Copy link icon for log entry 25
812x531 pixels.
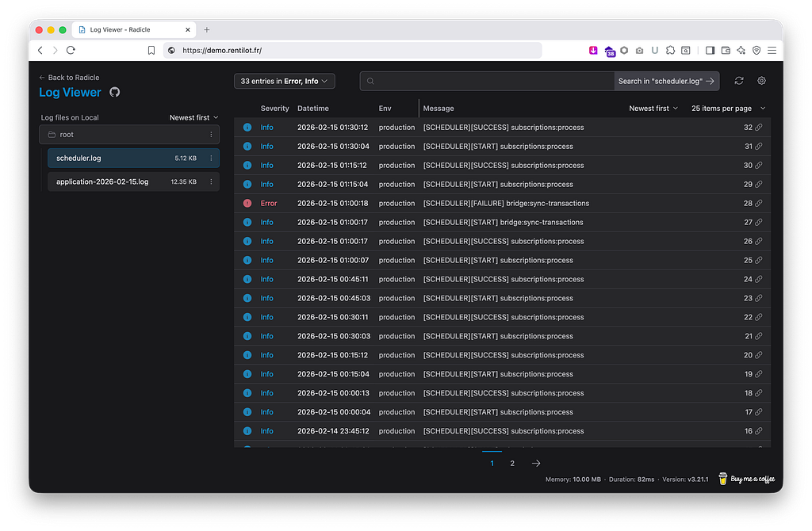759,260
